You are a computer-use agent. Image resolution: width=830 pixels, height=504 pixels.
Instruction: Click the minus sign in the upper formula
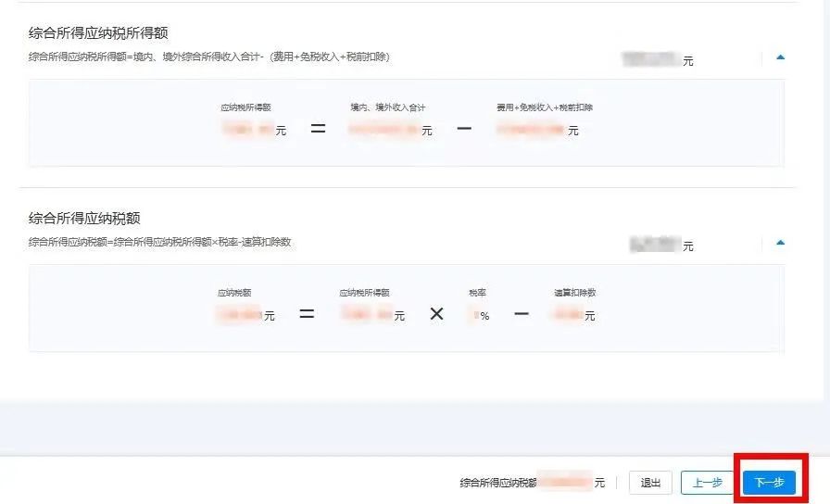[464, 128]
